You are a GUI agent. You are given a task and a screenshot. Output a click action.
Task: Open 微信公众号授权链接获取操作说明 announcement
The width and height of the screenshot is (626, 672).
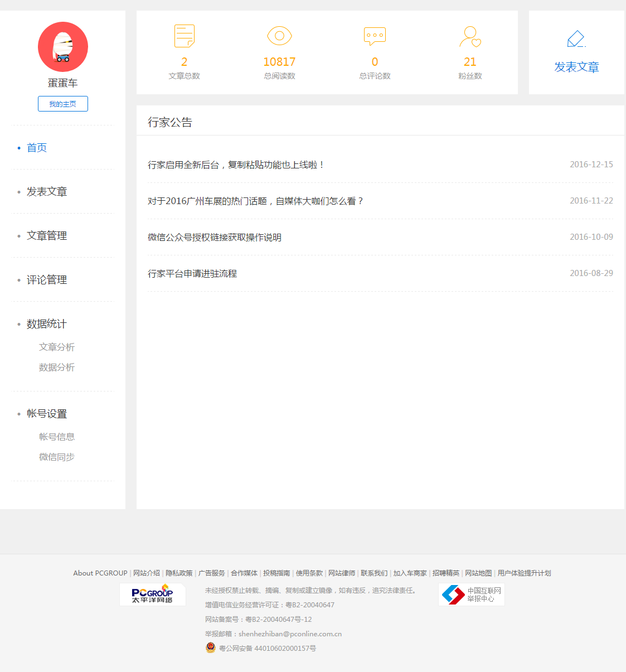click(215, 238)
